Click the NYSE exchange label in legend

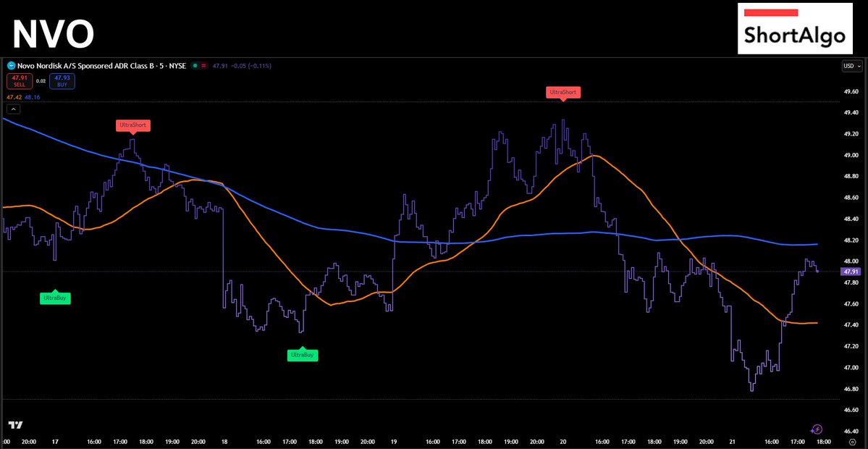(x=177, y=65)
